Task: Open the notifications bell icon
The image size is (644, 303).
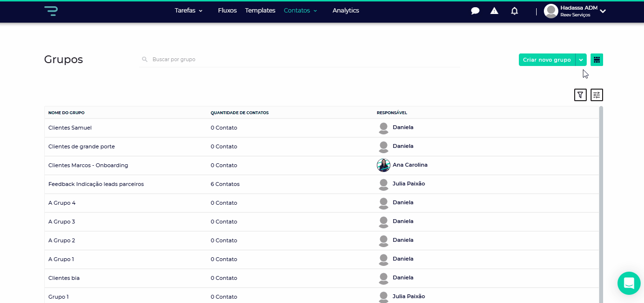Action: tap(515, 11)
